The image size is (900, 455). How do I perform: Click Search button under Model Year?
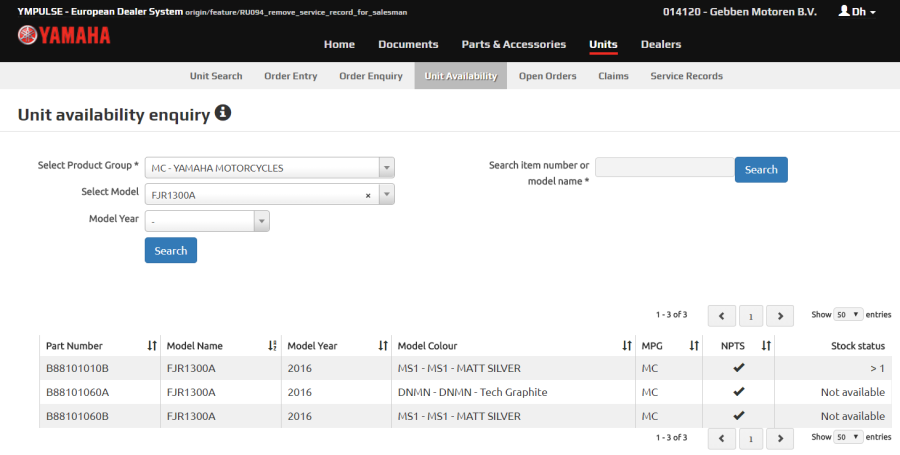point(170,251)
